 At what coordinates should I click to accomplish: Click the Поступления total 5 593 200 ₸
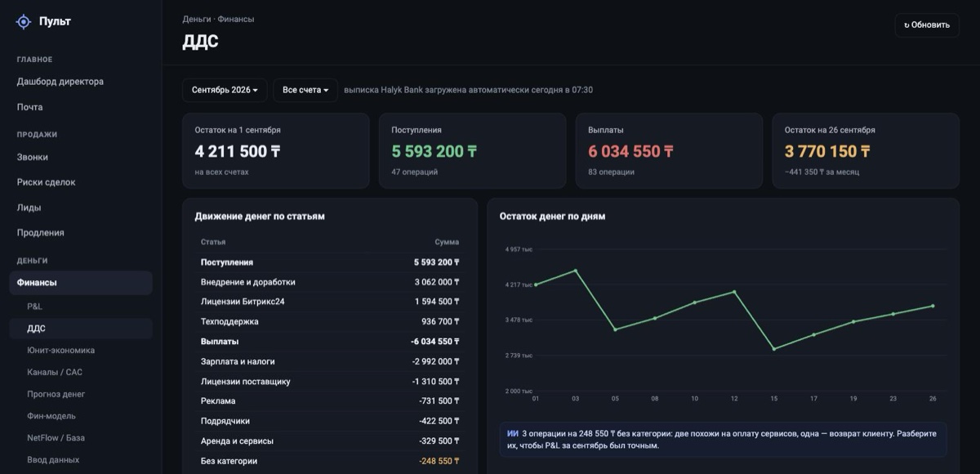[x=434, y=151]
